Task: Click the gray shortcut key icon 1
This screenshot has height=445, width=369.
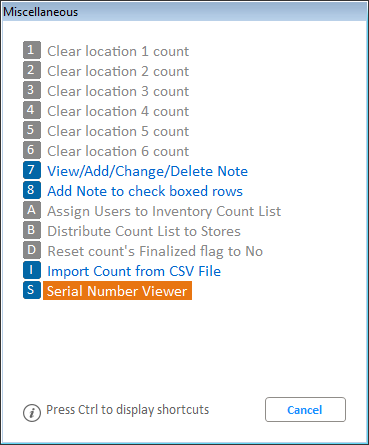Action: [x=32, y=50]
